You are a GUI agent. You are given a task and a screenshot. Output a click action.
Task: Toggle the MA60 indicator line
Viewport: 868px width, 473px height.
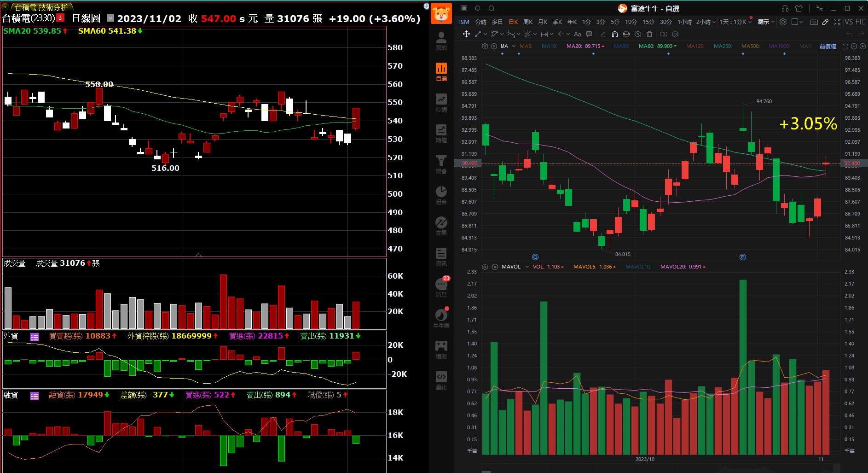[x=658, y=46]
